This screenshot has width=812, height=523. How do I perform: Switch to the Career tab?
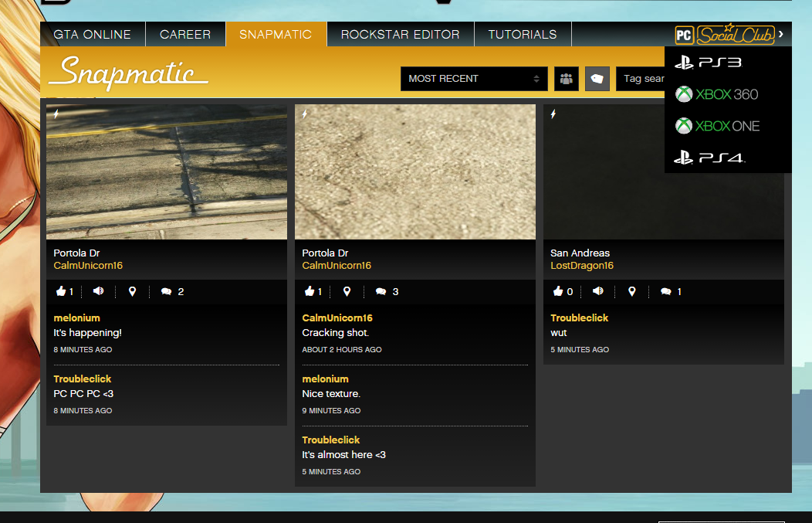click(x=185, y=34)
